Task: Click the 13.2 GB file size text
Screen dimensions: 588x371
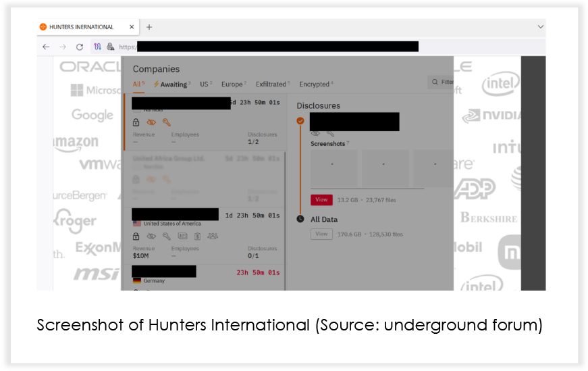Action: 348,200
